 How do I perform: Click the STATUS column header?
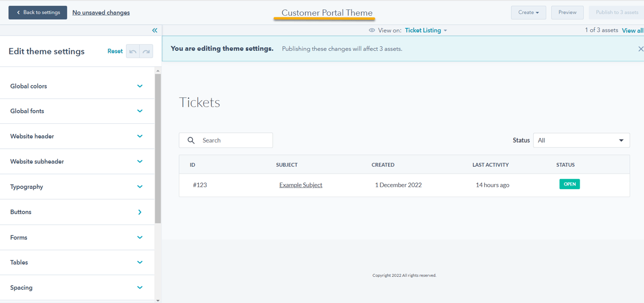click(565, 165)
